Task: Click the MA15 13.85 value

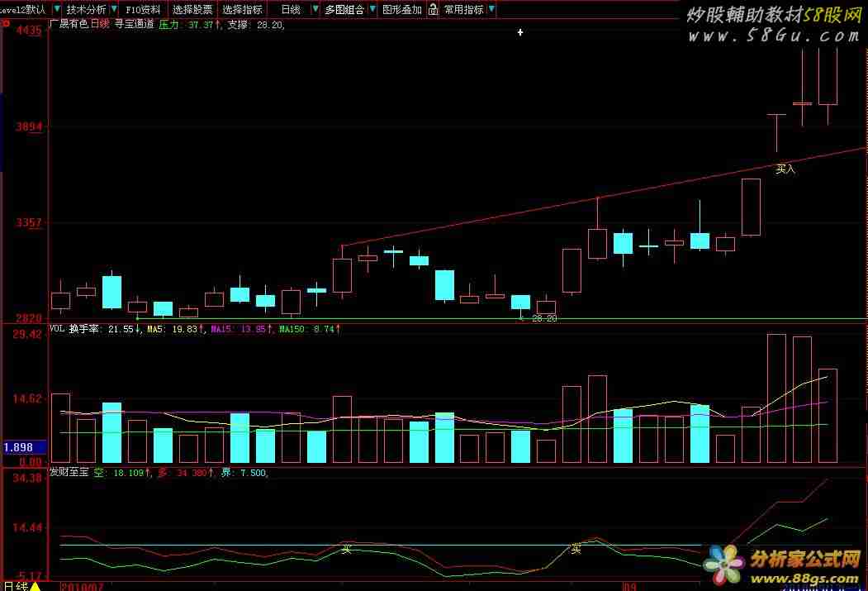Action: point(241,329)
